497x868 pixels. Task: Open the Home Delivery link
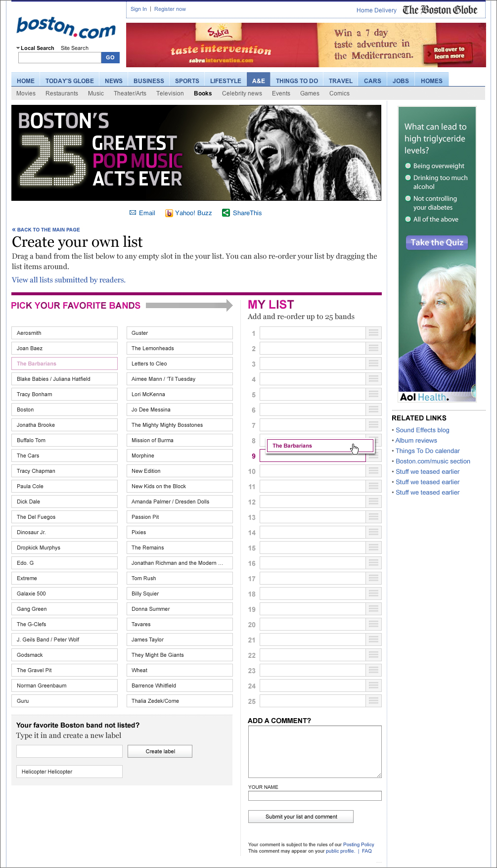click(376, 10)
